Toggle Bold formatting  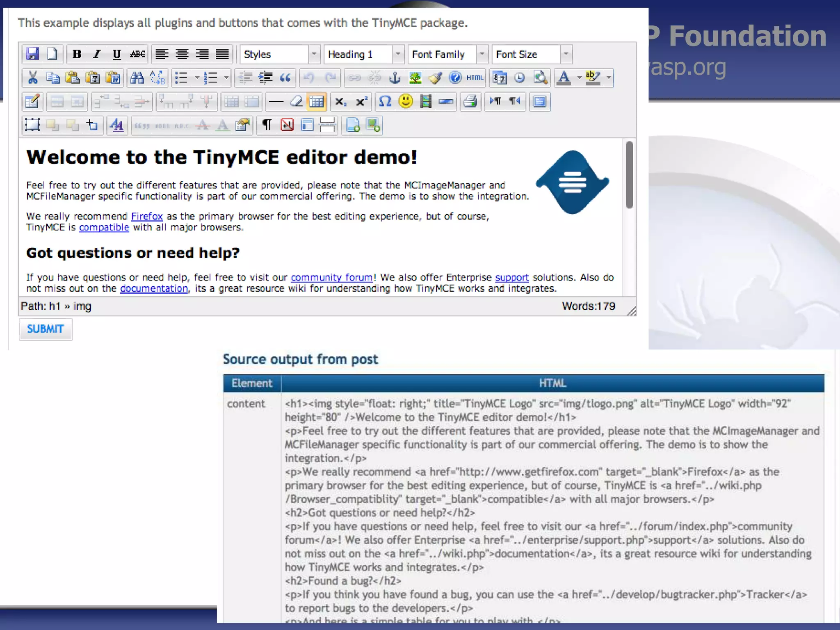77,54
